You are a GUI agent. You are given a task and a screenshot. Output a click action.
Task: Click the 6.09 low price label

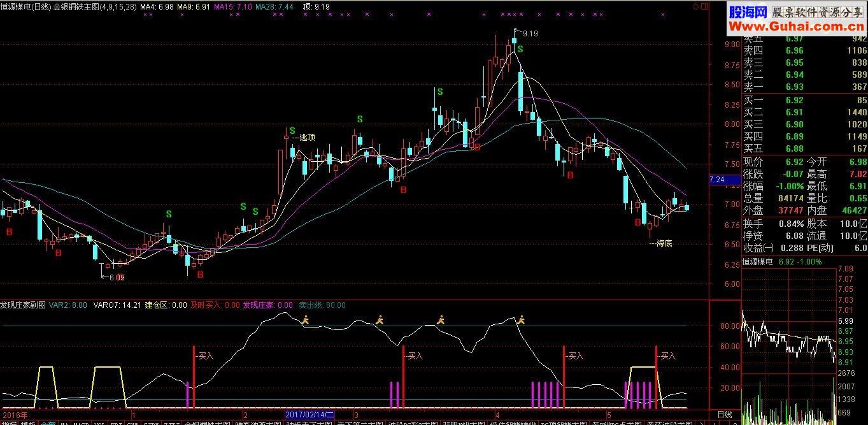[117, 277]
